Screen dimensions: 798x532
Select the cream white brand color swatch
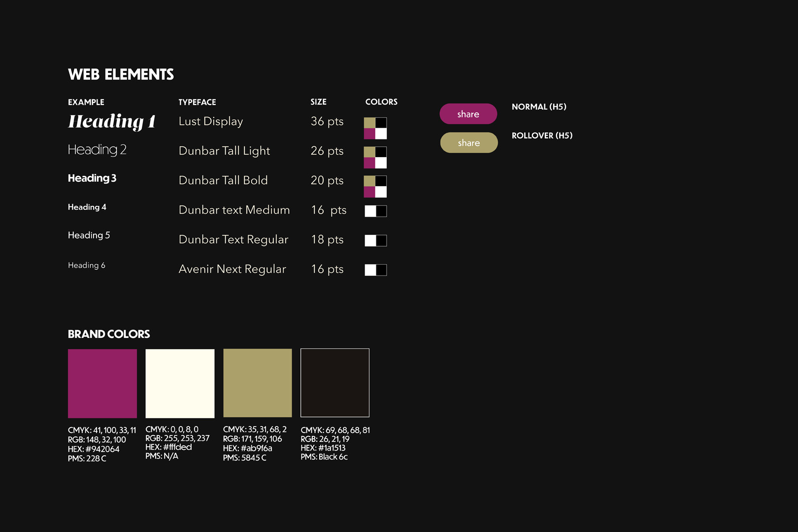click(180, 383)
